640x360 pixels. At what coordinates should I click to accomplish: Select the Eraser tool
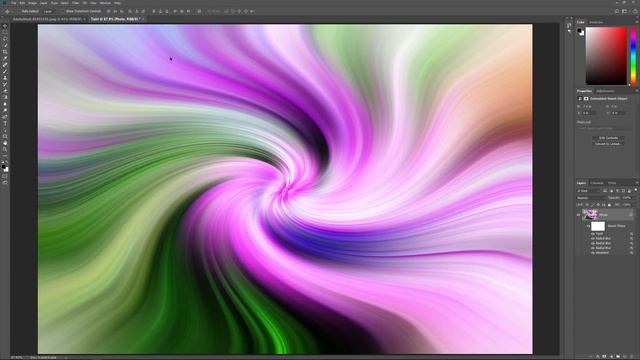click(5, 91)
